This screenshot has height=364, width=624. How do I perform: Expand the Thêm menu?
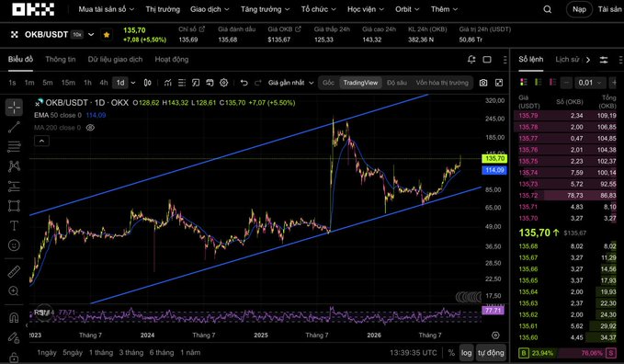[444, 9]
